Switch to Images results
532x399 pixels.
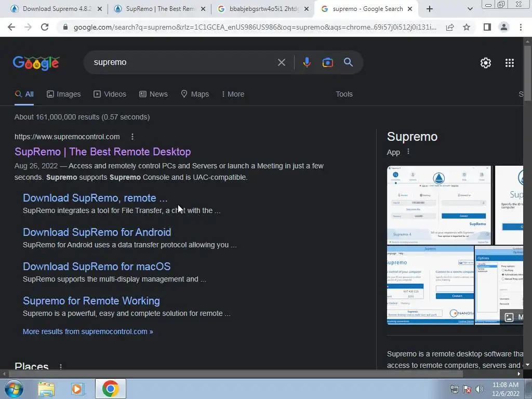[64, 95]
